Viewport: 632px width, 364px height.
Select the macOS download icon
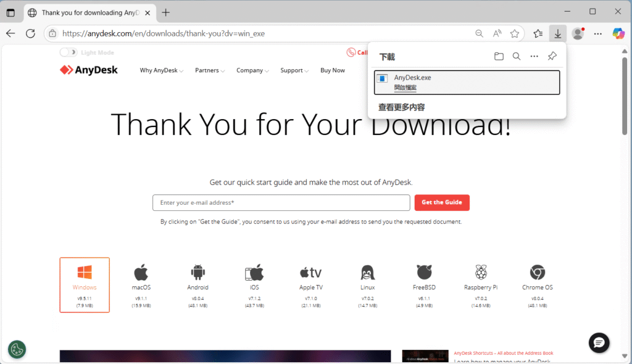(141, 273)
